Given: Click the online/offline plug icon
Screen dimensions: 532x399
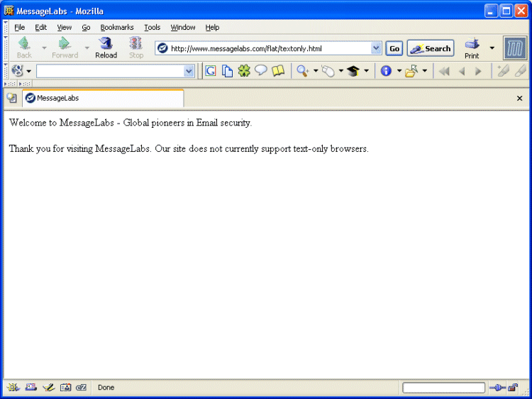Looking at the screenshot, I should [x=497, y=388].
